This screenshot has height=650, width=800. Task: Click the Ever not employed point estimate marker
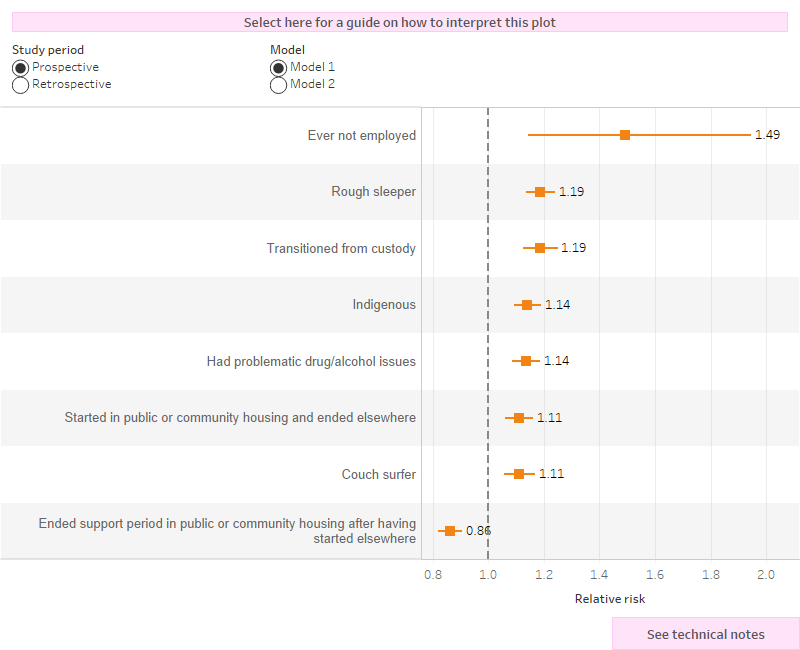[625, 135]
